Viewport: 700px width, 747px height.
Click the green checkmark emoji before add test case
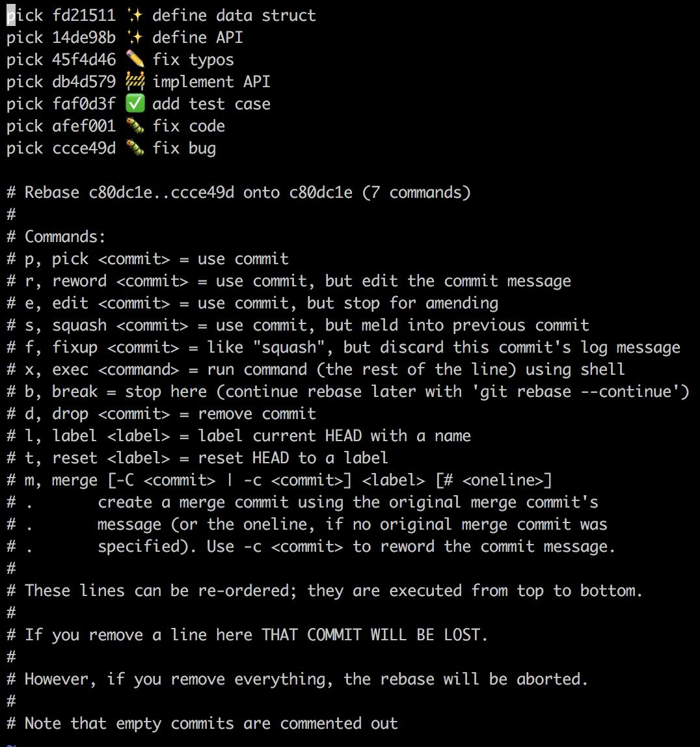click(135, 104)
